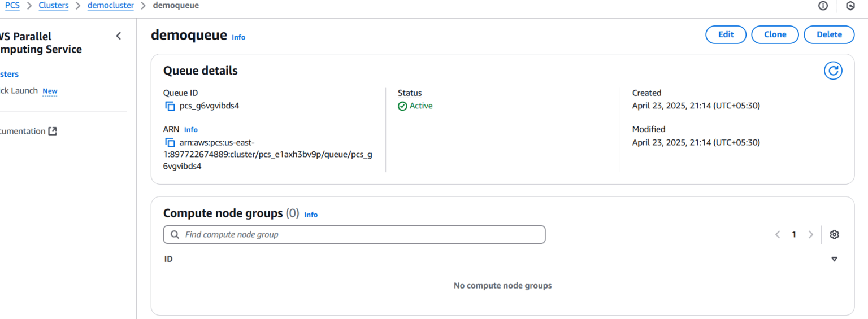
Task: Delete the demoqueue queue
Action: [x=829, y=34]
